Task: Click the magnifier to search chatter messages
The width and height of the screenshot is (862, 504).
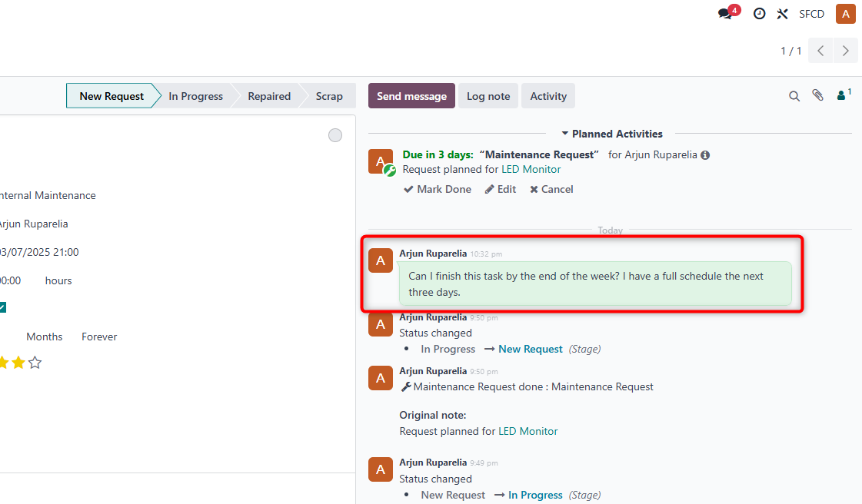Action: tap(794, 96)
